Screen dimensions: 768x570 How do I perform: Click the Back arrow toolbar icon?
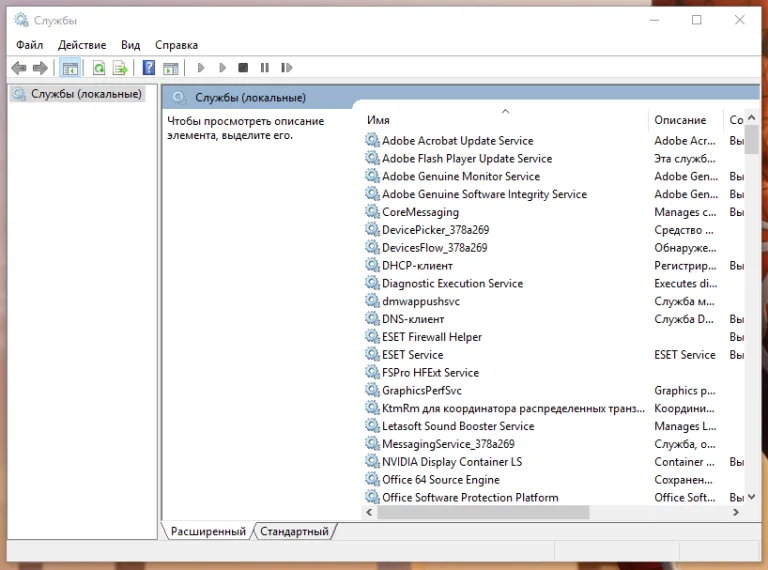[19, 68]
